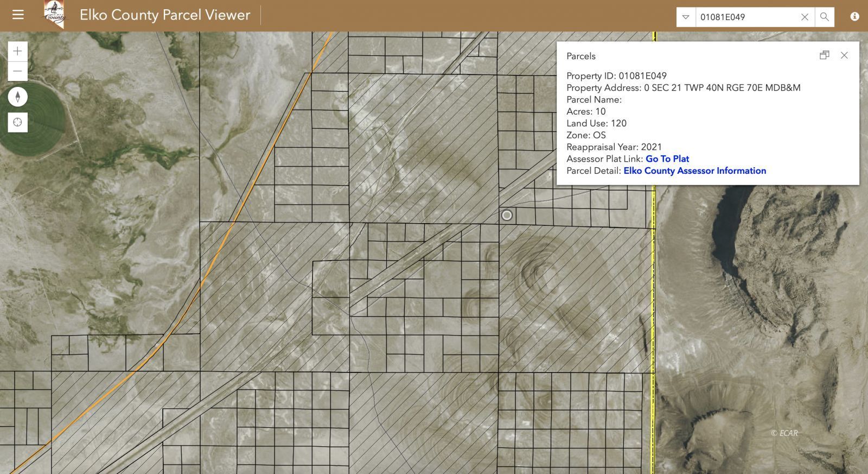Select the Reappraisal Year: 2021 text
Screen dimensions: 868x474
(614, 147)
